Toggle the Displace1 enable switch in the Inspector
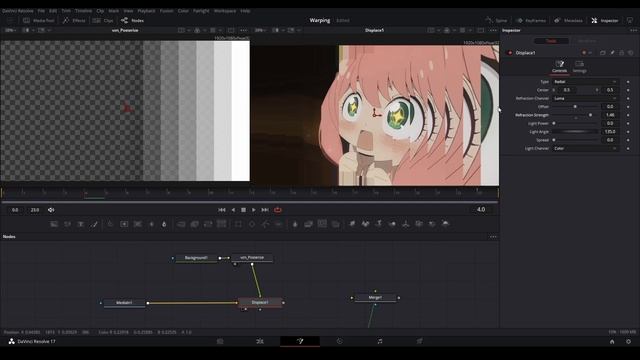Viewport: 640px width, 360px height. (510, 53)
